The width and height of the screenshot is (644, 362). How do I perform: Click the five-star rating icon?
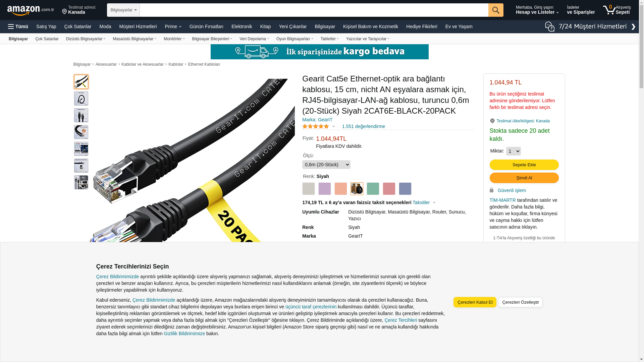[x=316, y=126]
